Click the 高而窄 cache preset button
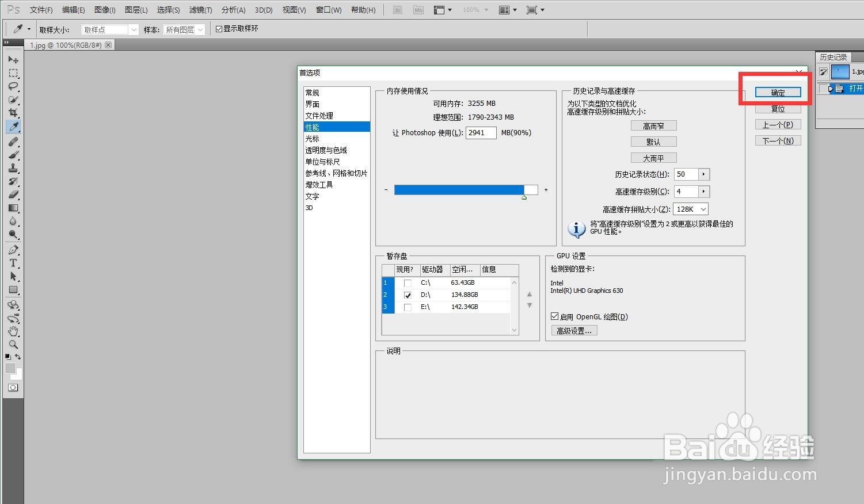 654,125
